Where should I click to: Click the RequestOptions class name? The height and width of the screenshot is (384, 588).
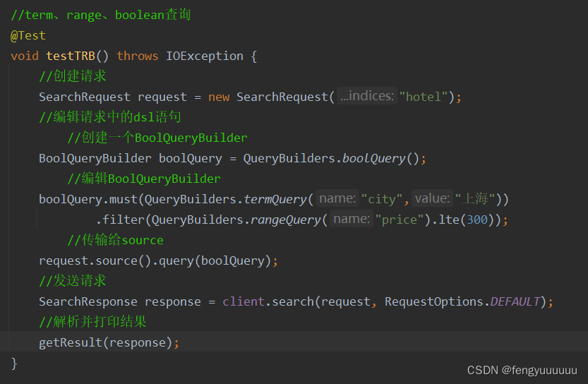[x=434, y=301]
